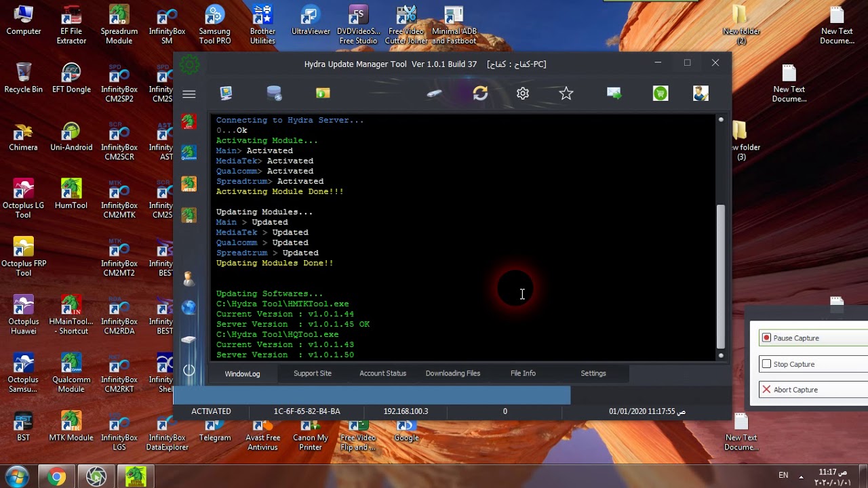
Task: Select the MTK Module desktop icon
Action: pyautogui.click(x=71, y=426)
